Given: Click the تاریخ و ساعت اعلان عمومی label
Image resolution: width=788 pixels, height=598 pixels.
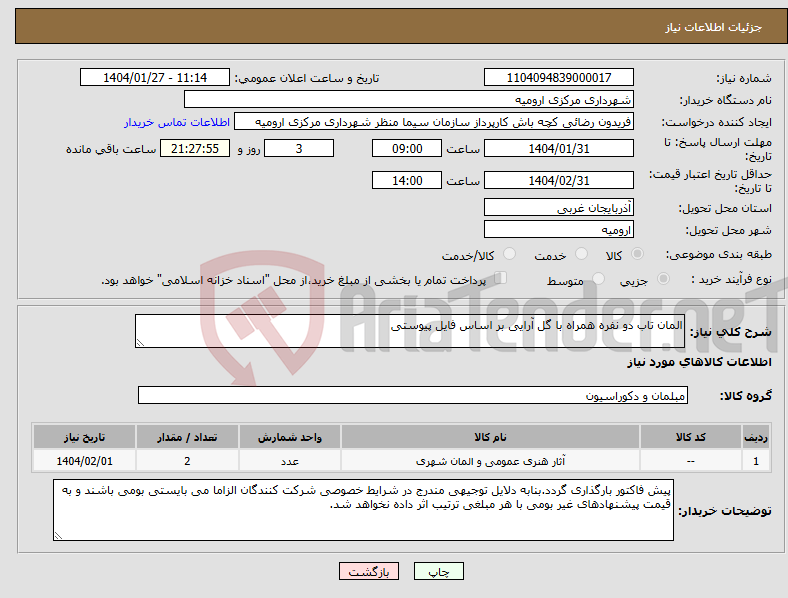Looking at the screenshot, I should (307, 78).
